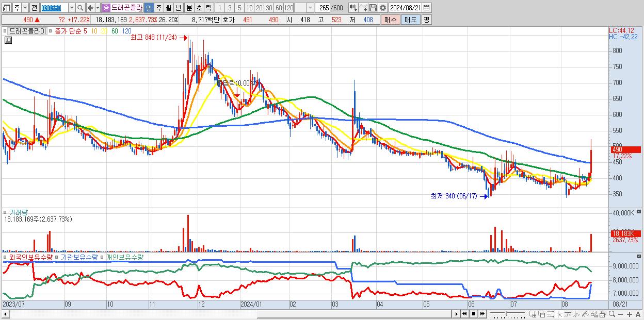644x320 pixels.
Task: Click the save diskette icon
Action: 373,8
